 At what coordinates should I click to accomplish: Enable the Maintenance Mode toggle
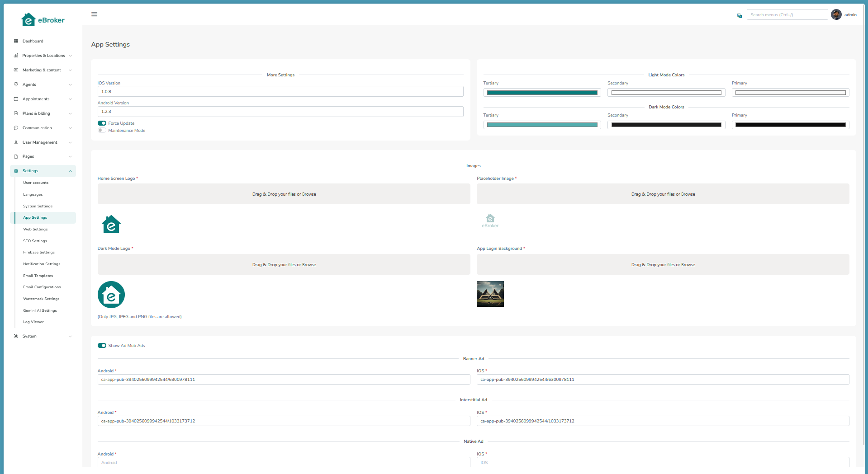(x=102, y=131)
